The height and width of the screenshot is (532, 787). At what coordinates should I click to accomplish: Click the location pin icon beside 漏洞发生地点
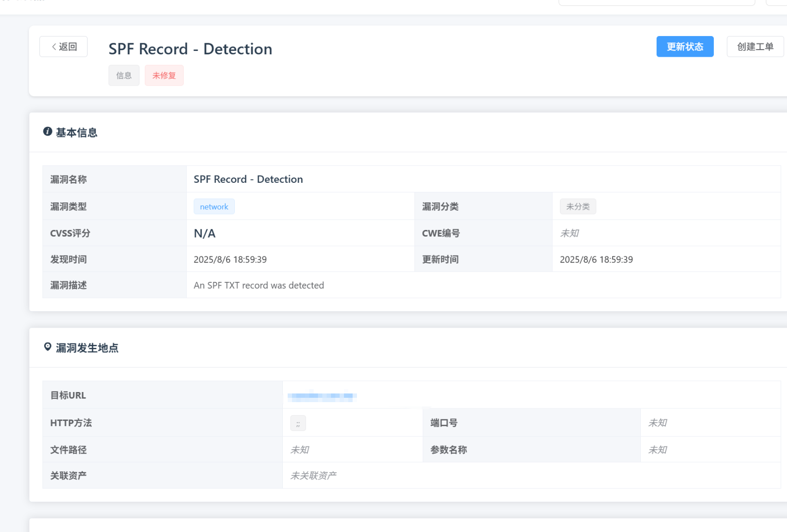pyautogui.click(x=48, y=347)
